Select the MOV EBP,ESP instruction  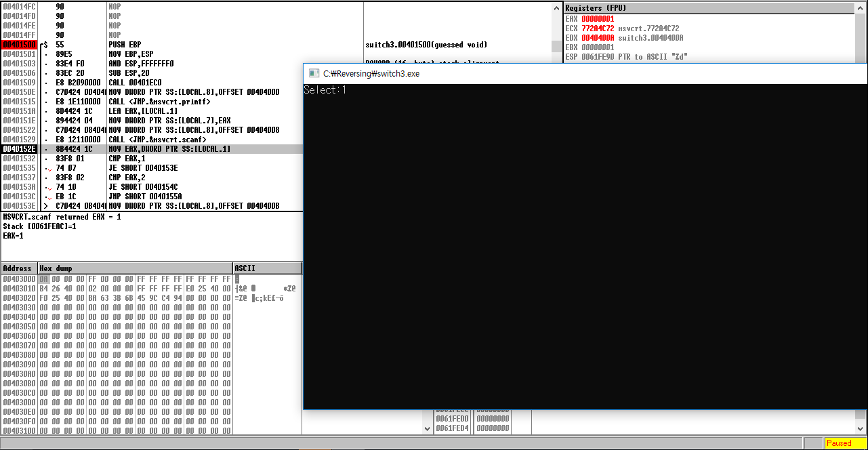pyautogui.click(x=132, y=54)
